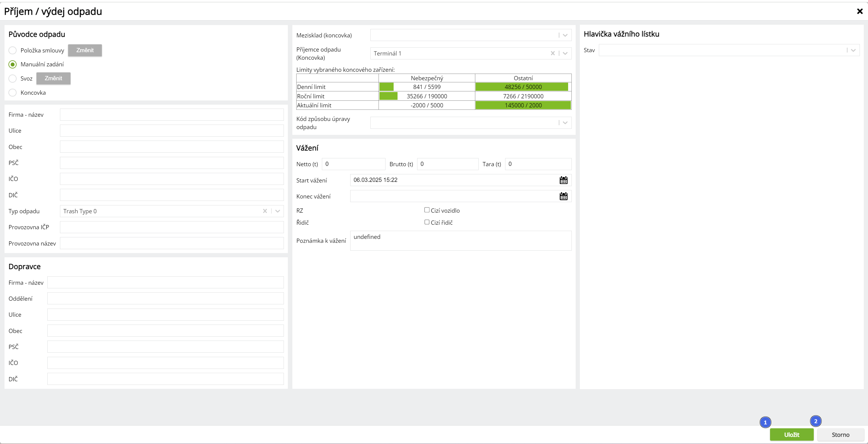Image resolution: width=868 pixels, height=444 pixels.
Task: Click blue badge number 2
Action: (x=816, y=421)
